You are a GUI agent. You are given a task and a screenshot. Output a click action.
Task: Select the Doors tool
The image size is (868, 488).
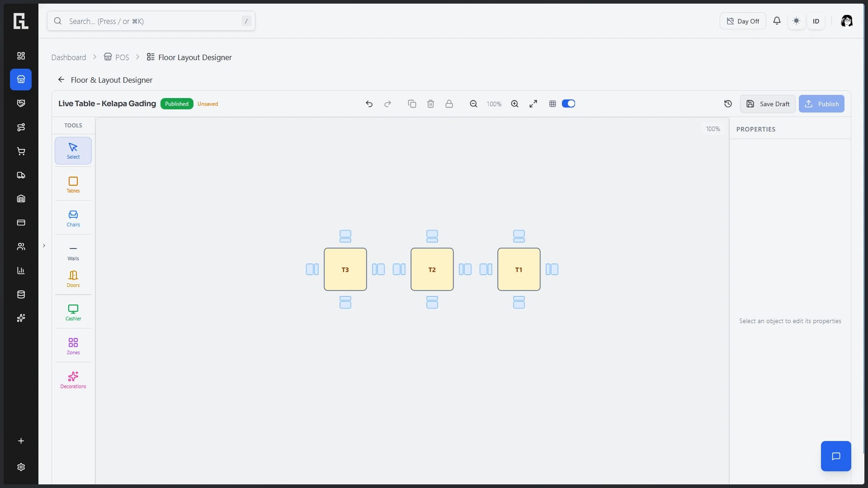73,279
